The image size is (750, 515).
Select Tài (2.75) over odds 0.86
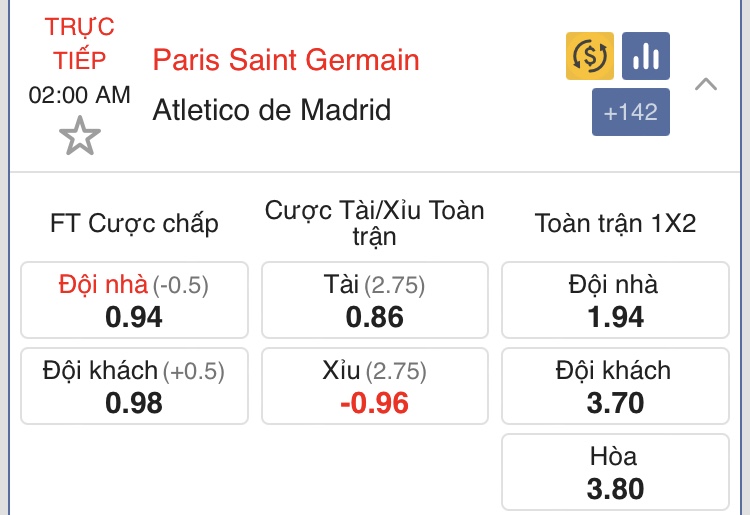[375, 300]
